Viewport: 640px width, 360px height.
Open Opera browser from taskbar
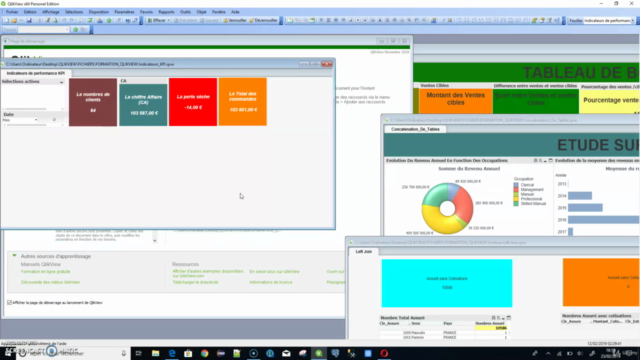[384, 353]
